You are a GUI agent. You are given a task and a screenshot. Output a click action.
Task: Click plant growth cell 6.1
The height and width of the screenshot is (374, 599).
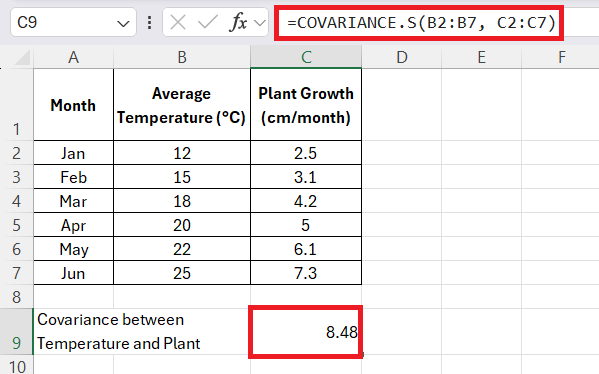306,249
